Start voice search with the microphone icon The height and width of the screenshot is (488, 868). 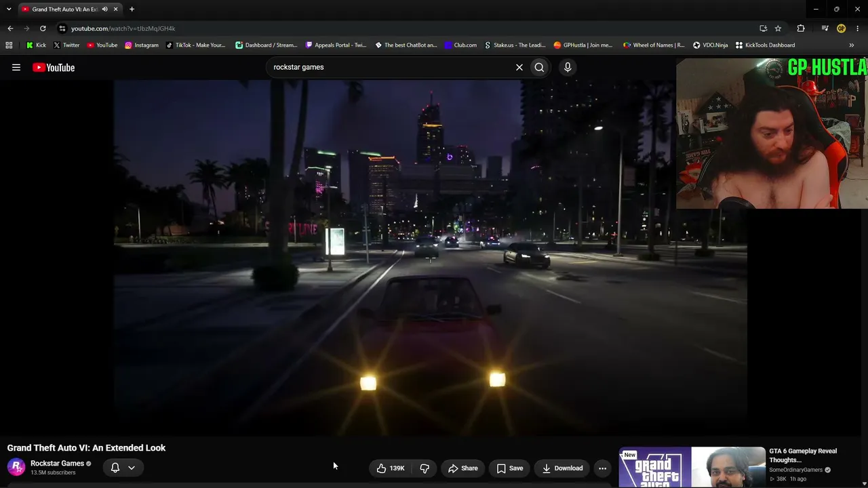pos(568,67)
